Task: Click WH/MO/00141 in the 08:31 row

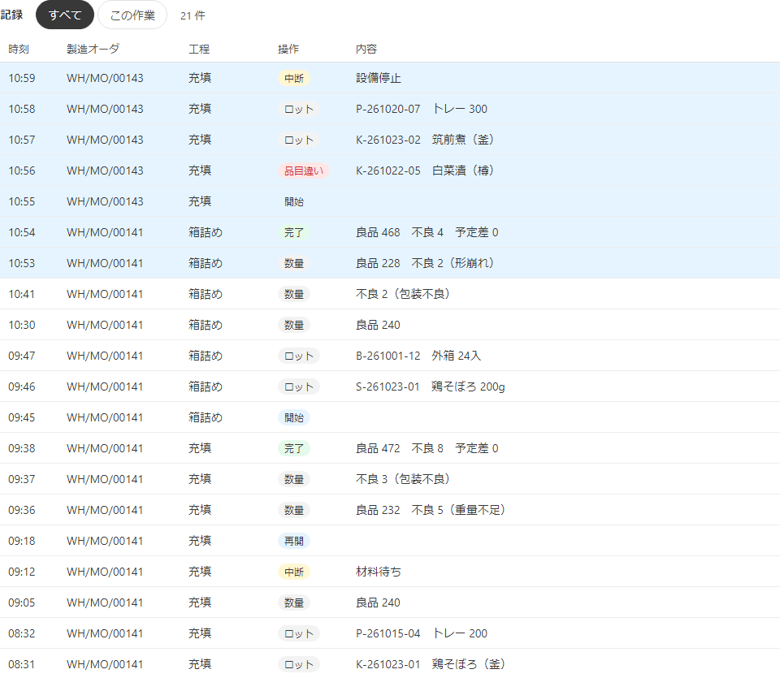Action: point(105,664)
